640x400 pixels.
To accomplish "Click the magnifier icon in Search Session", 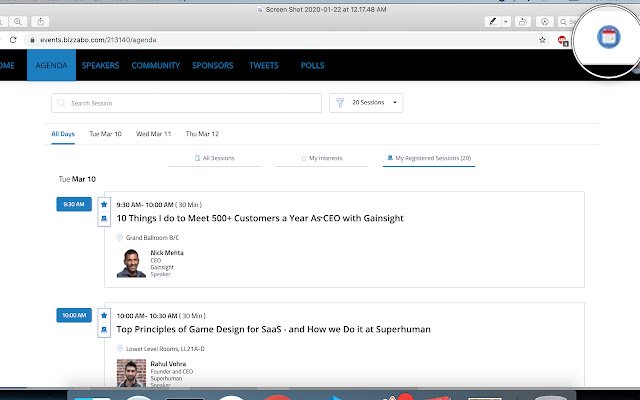I will pos(61,103).
